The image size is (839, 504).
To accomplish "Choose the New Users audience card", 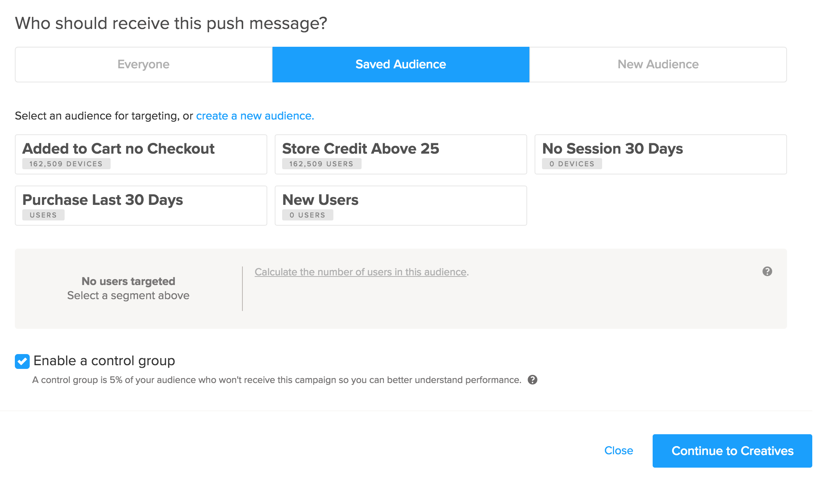I will pos(401,205).
